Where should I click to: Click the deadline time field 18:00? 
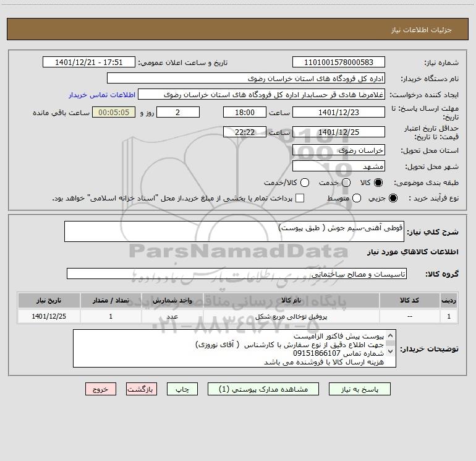point(245,112)
